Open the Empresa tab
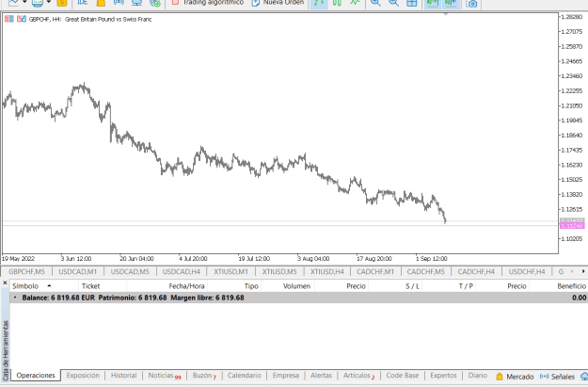 pyautogui.click(x=286, y=376)
